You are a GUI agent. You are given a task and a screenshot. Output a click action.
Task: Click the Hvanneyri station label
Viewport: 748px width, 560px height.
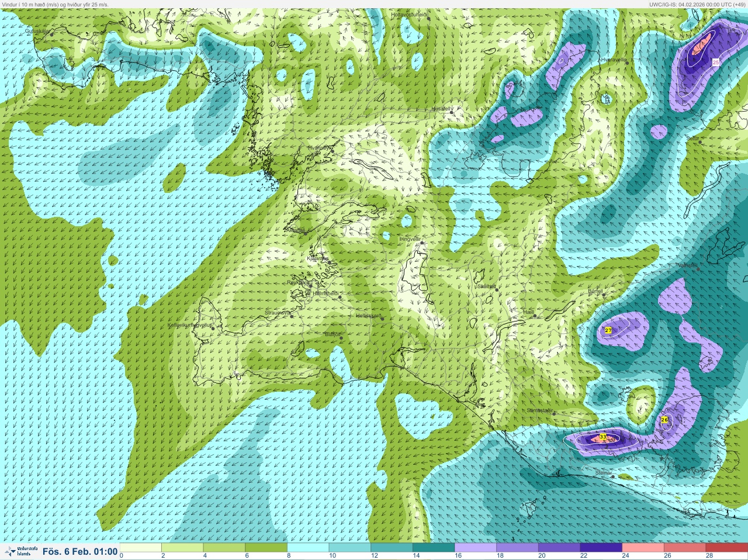click(320, 147)
